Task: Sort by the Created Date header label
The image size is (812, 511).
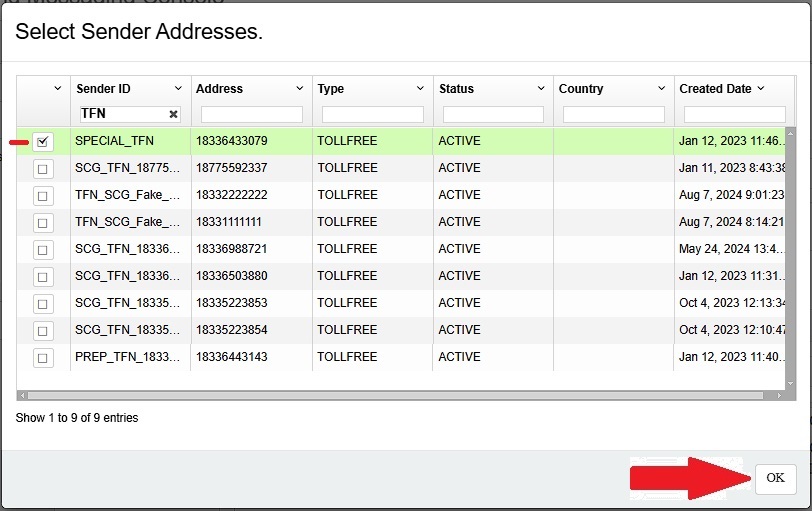Action: tap(715, 89)
